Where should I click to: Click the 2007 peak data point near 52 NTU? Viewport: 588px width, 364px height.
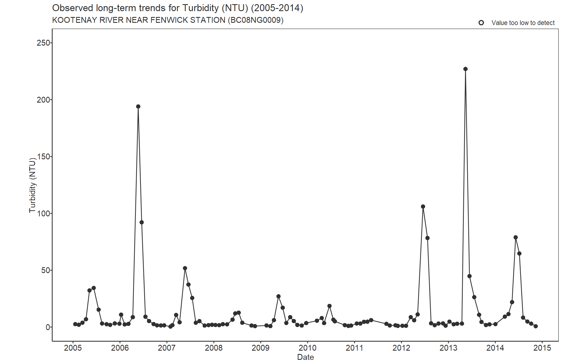(185, 268)
